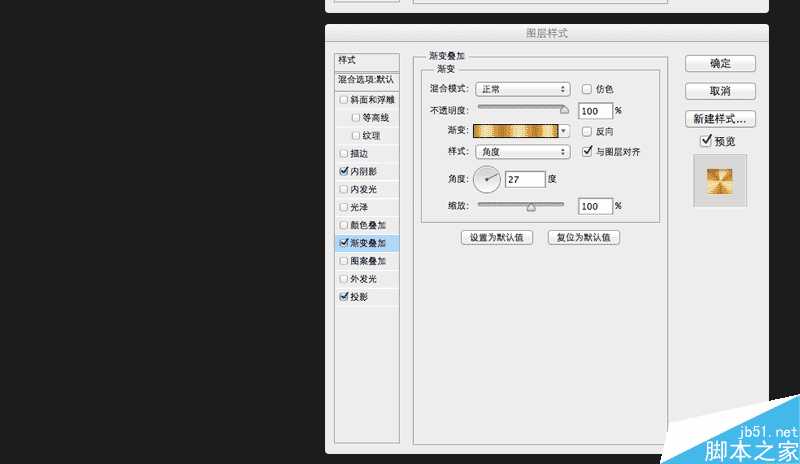The image size is (800, 464).
Task: Click the angle dial control
Action: click(x=487, y=180)
